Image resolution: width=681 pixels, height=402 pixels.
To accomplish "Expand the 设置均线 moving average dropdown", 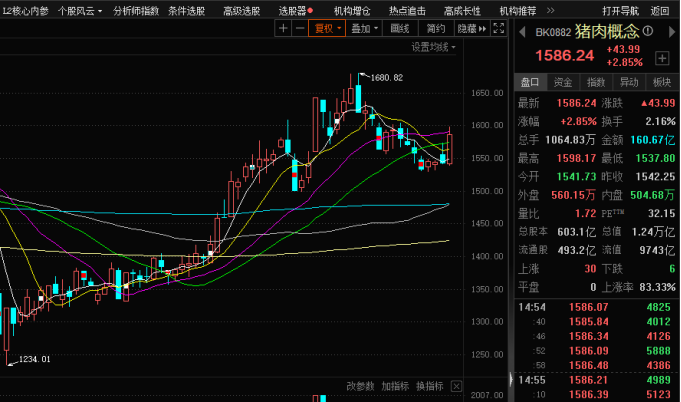I will click(435, 46).
